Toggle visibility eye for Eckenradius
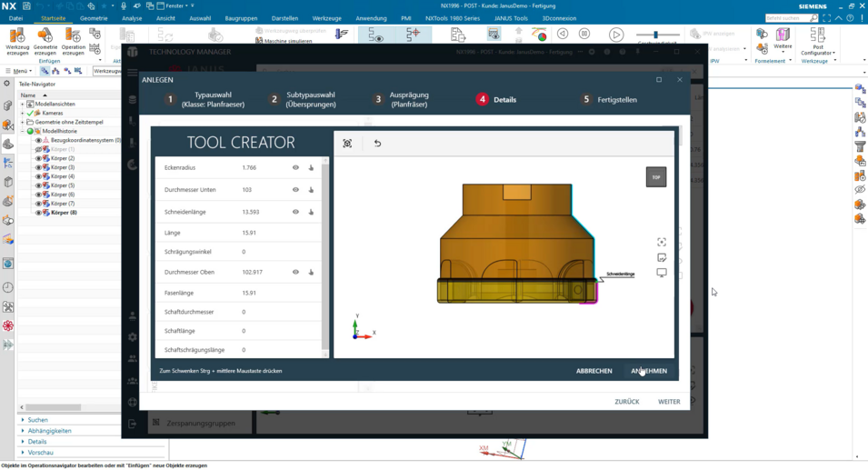Image resolution: width=868 pixels, height=470 pixels. (x=295, y=168)
